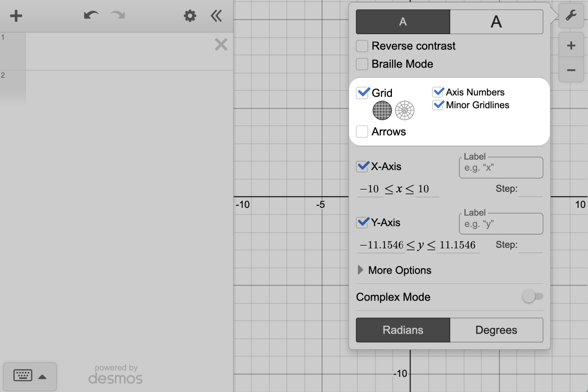588x392 pixels.
Task: Delete expression 1 with X
Action: (x=221, y=44)
